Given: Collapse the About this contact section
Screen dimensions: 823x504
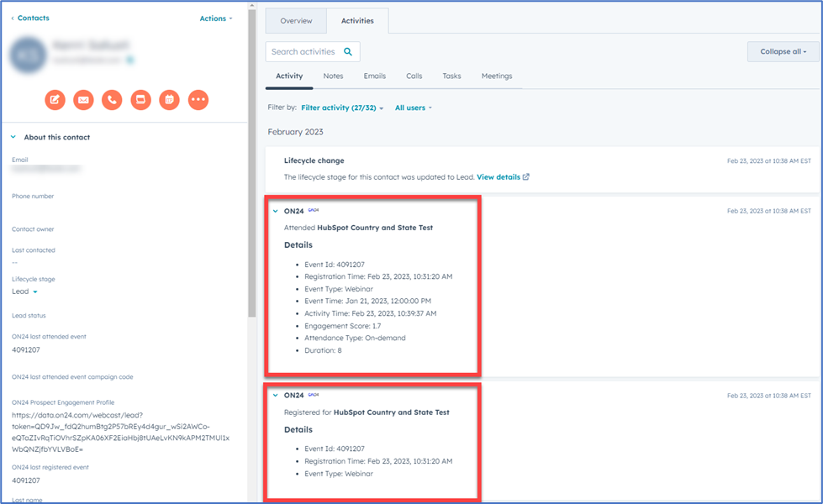Looking at the screenshot, I should pos(12,137).
